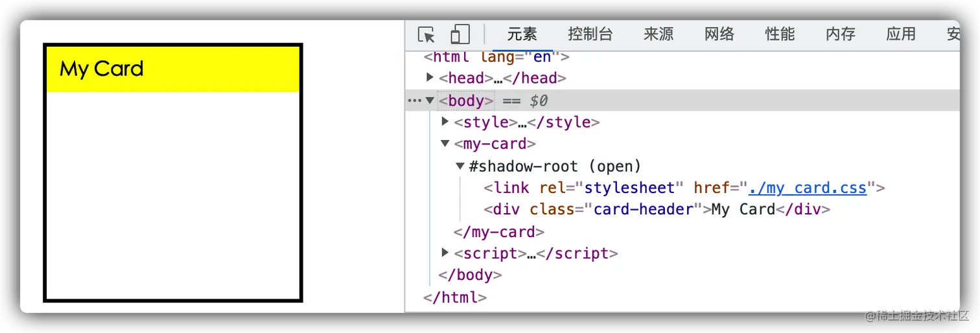Click the #shadow-root (open) label
Viewport: 980px width, 333px height.
(x=555, y=166)
